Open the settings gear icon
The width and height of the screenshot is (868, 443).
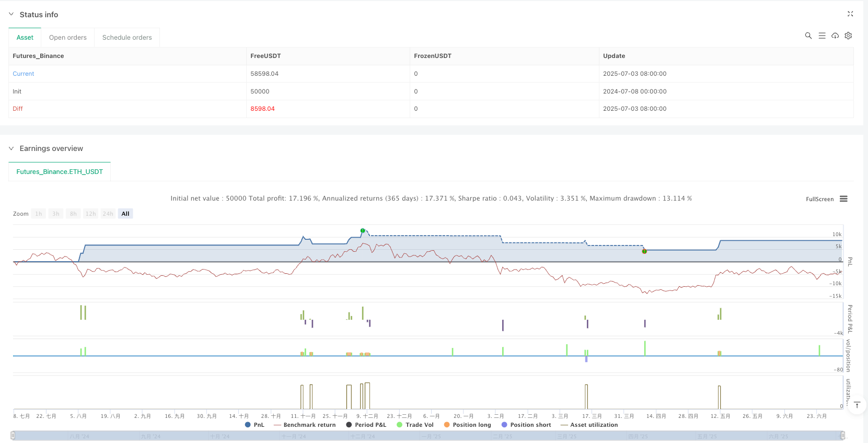(848, 36)
